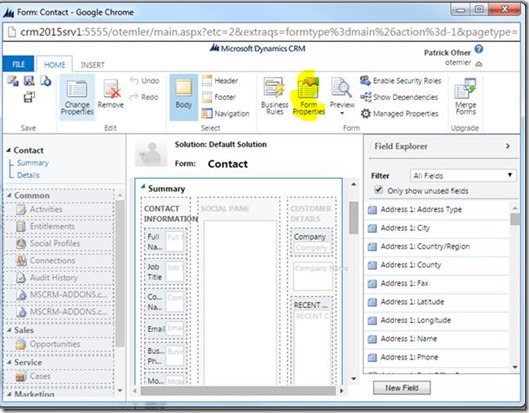Open the Help question mark icon
This screenshot has height=413, width=529.
479,49
